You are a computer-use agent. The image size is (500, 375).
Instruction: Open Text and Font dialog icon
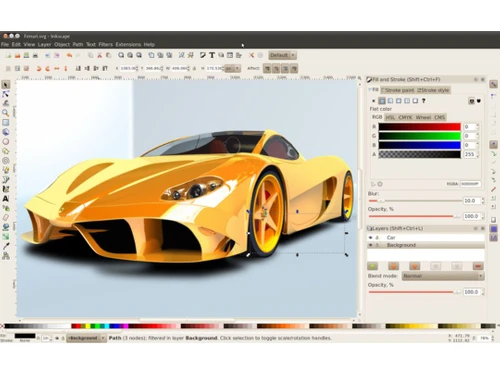click(212, 55)
